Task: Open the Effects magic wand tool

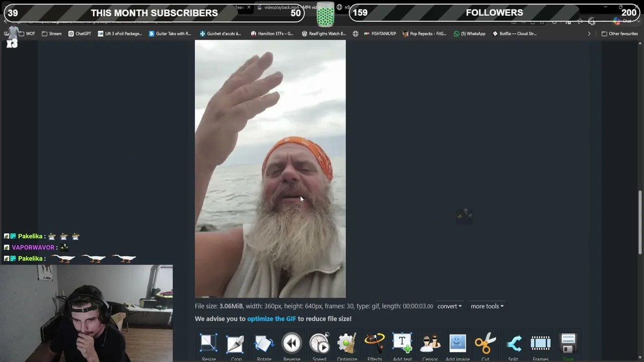Action: (x=375, y=343)
